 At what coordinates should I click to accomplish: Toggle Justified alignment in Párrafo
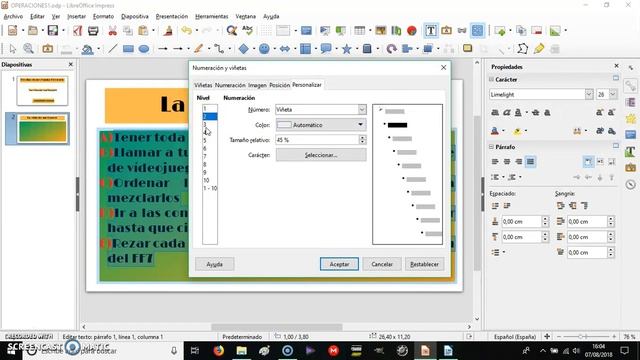[530, 162]
